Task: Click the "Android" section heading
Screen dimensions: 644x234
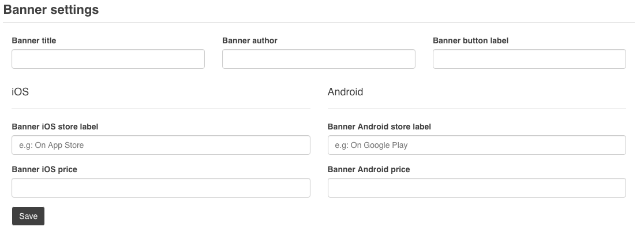Action: 345,92
